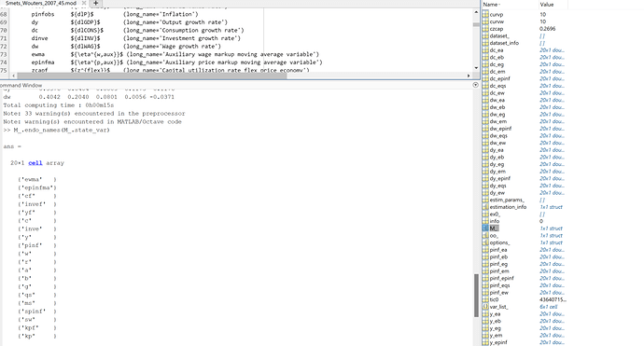Select the dc_eb variable name in workspace
Viewport: 644px width, 346px height.
[497, 58]
